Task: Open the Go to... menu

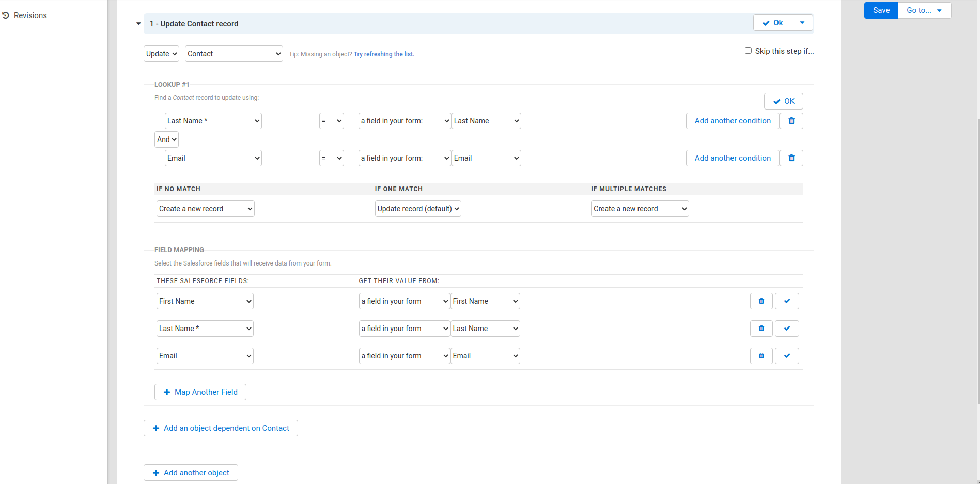Action: [x=924, y=10]
